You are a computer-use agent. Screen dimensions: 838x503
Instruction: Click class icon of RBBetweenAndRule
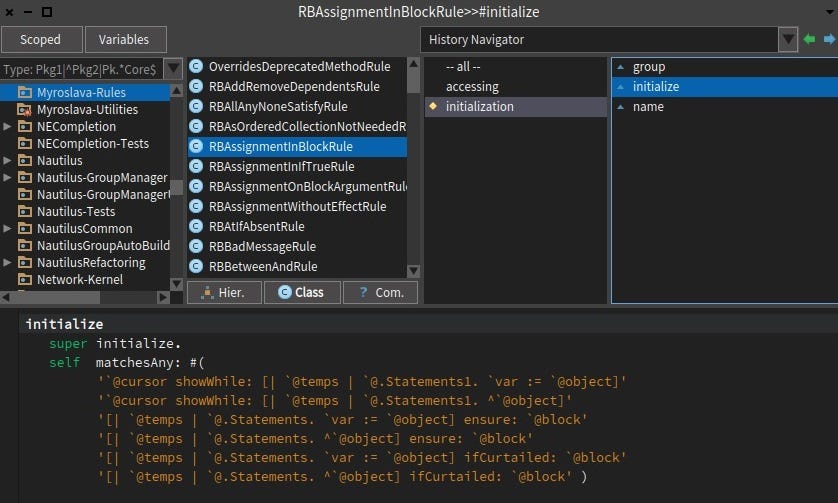(196, 266)
